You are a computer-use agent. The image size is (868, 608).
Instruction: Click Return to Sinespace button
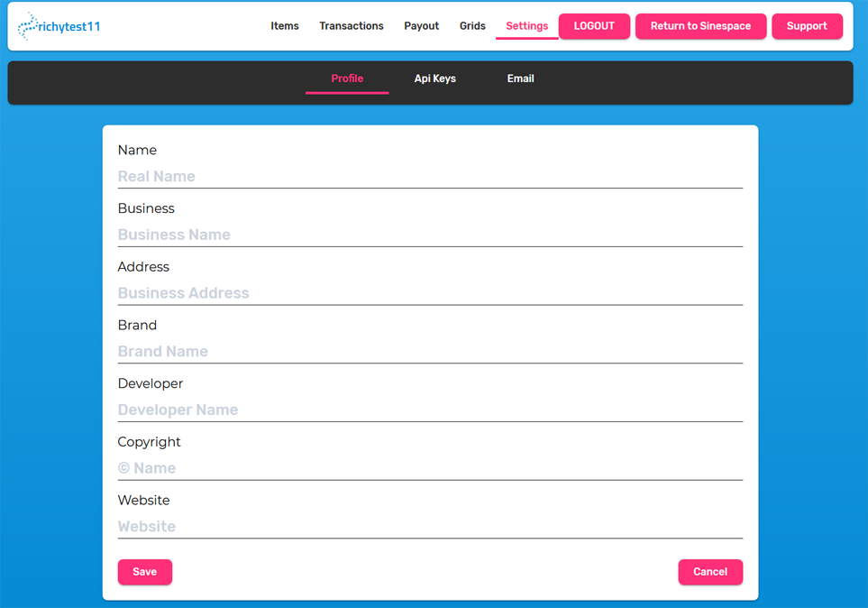point(700,26)
